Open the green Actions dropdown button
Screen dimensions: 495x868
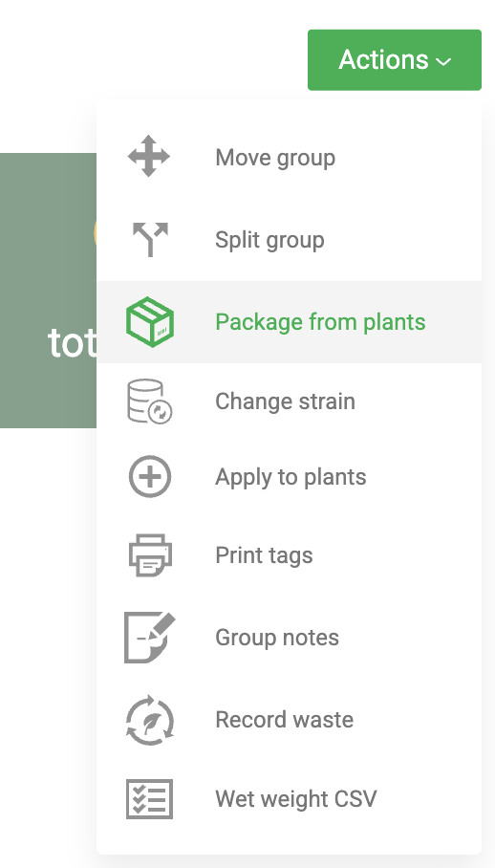(x=395, y=60)
